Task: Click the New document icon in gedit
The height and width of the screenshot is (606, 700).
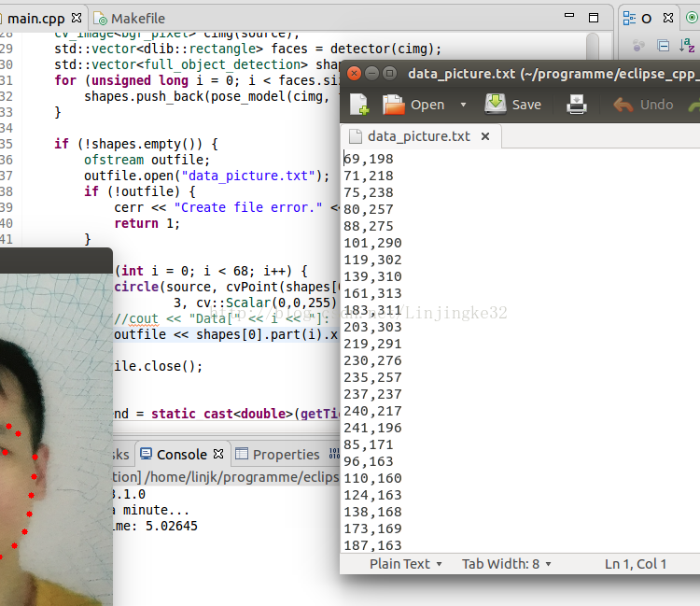Action: pyautogui.click(x=359, y=105)
